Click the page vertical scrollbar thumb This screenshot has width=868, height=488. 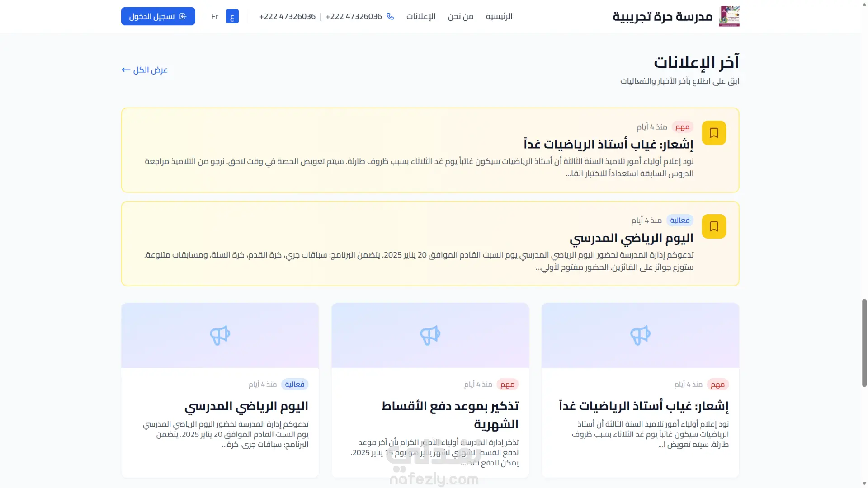click(x=864, y=343)
